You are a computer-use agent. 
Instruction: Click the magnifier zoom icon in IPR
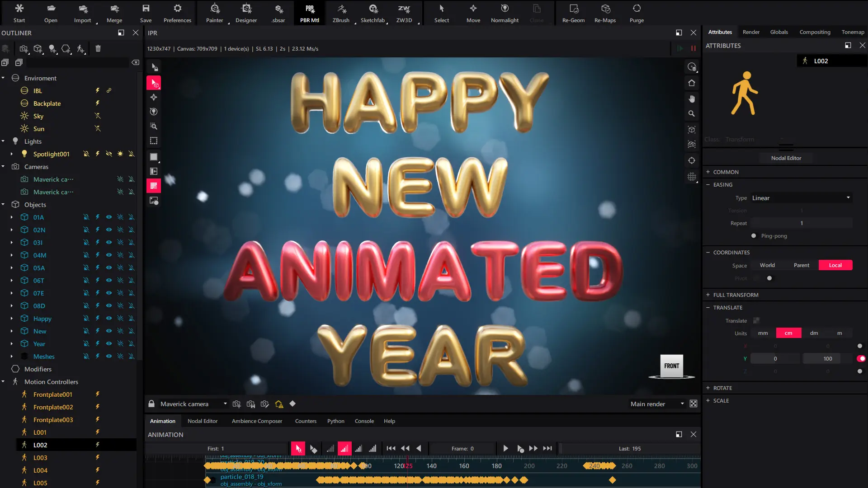pyautogui.click(x=692, y=114)
